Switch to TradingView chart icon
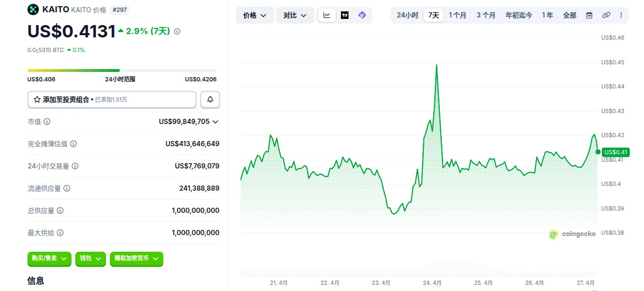 pyautogui.click(x=345, y=15)
